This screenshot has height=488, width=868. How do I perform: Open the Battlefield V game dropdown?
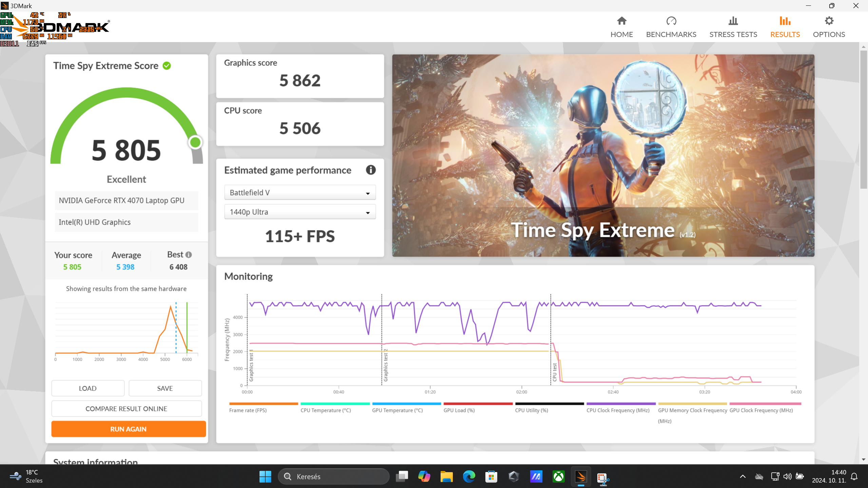[x=300, y=192]
